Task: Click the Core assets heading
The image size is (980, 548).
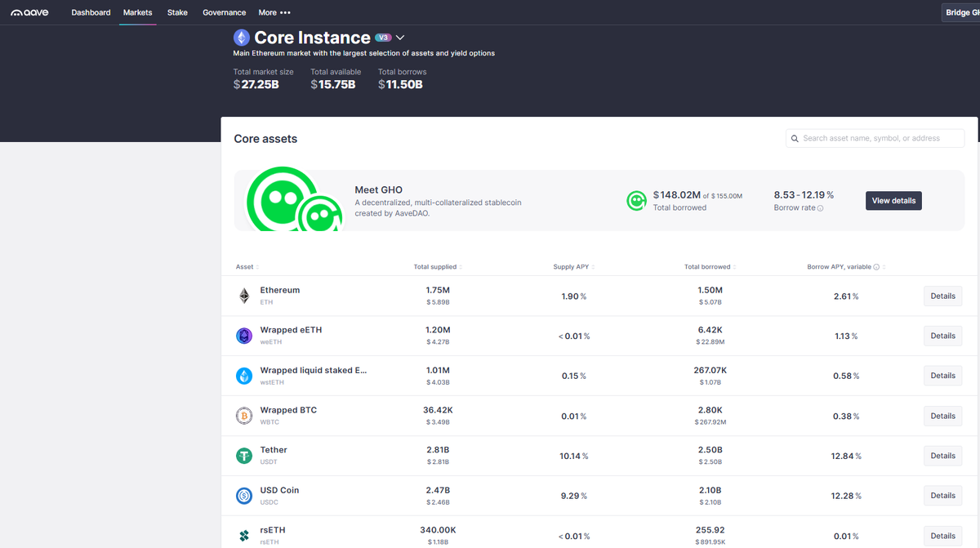Action: [265, 139]
